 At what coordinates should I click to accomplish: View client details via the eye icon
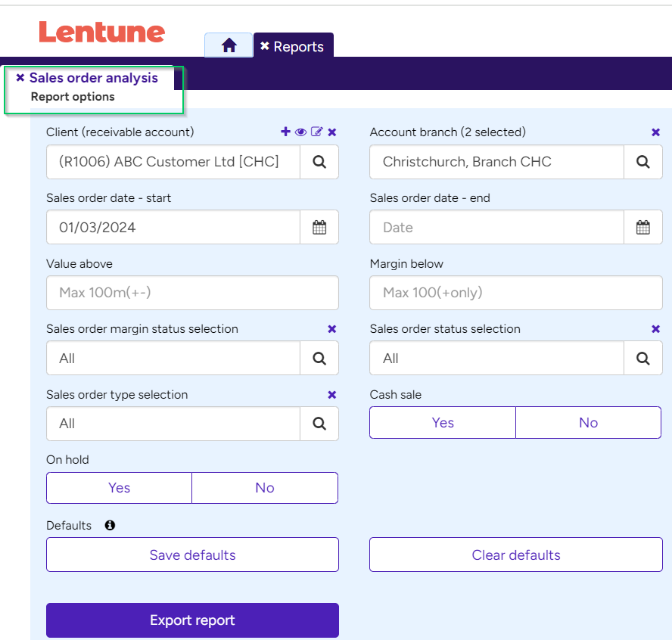pyautogui.click(x=300, y=132)
